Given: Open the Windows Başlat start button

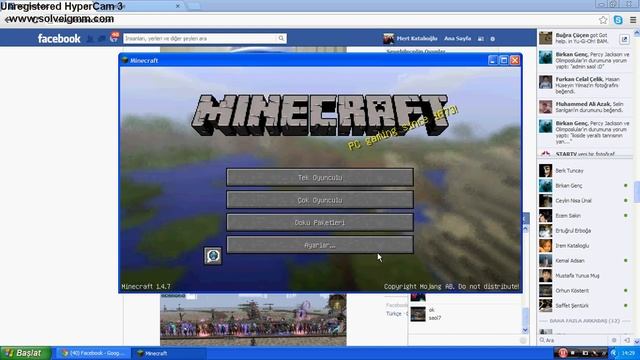Looking at the screenshot, I should [x=25, y=353].
